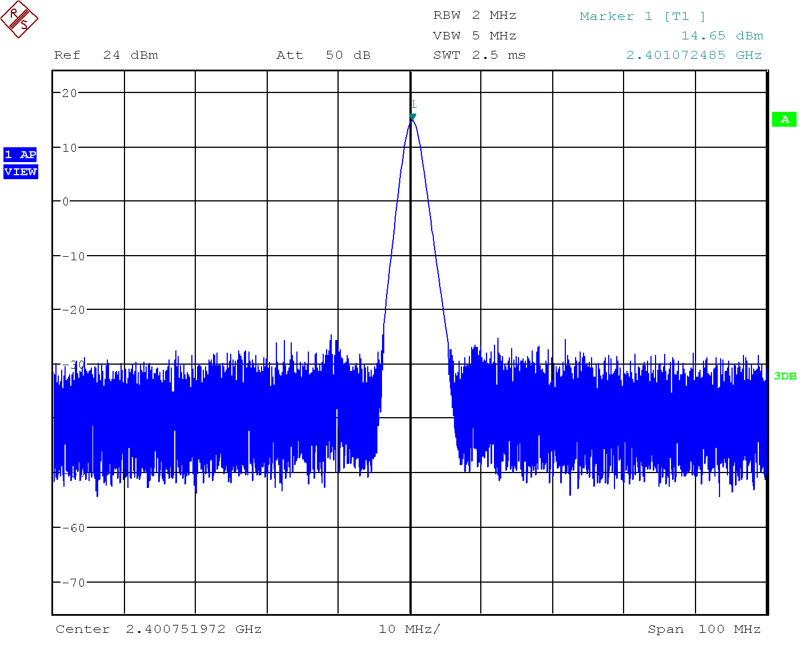Image resolution: width=812 pixels, height=646 pixels.
Task: Toggle the blue VIEW trace mode badge
Action: pos(21,172)
